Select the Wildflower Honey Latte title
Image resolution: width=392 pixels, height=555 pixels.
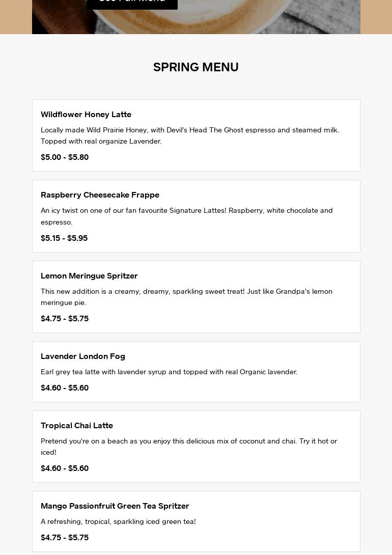(86, 115)
